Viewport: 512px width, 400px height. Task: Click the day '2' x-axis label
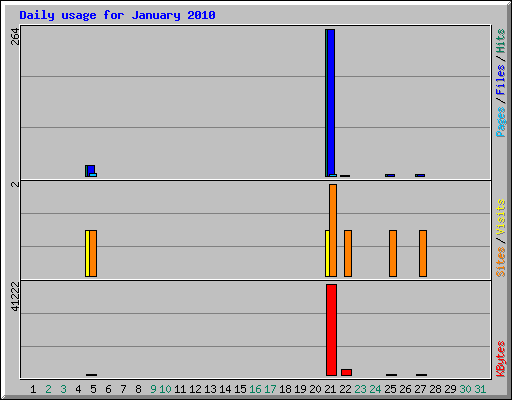(x=48, y=389)
